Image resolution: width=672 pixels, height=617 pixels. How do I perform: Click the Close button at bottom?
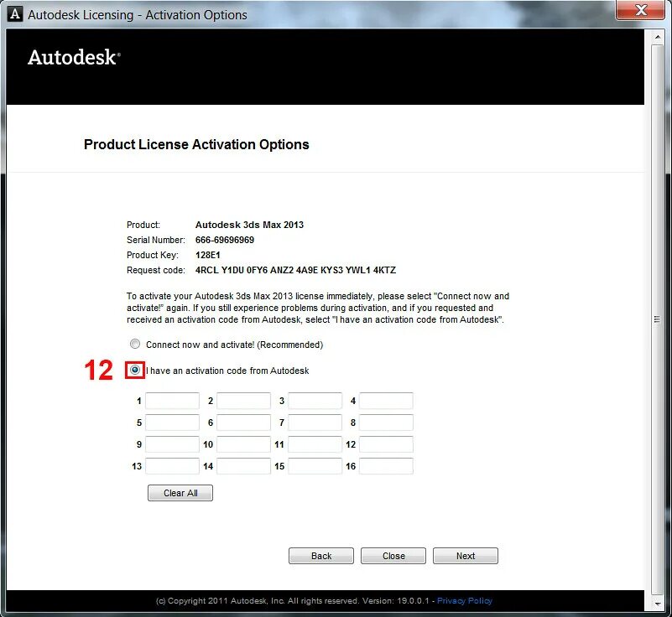(x=393, y=556)
